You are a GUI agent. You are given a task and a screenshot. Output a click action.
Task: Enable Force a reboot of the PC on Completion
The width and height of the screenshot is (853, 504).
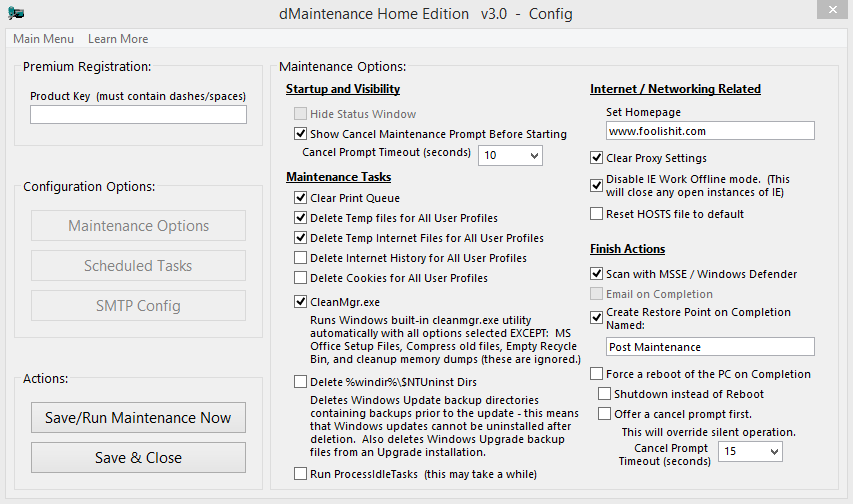point(597,374)
